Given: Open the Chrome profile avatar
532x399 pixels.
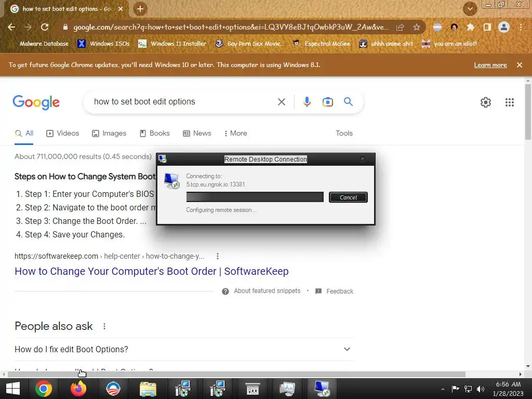Looking at the screenshot, I should click(504, 27).
